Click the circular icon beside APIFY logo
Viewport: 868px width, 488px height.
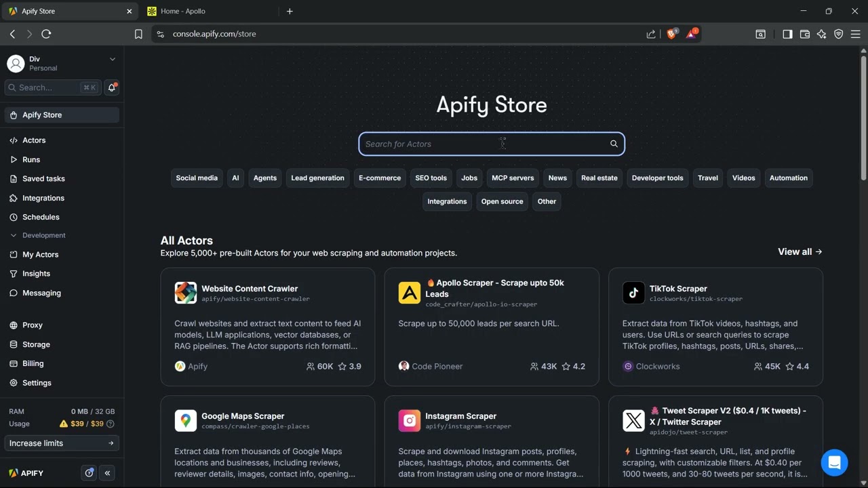[89, 473]
